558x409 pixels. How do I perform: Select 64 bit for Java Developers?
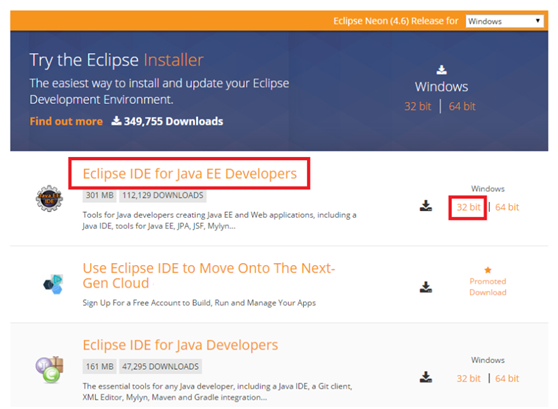507,378
